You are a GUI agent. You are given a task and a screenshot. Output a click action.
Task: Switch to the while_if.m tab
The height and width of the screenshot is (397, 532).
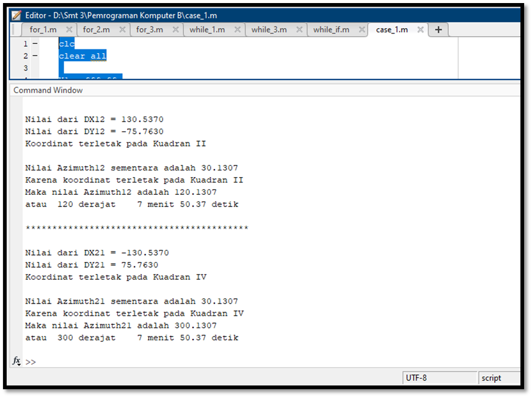(x=331, y=30)
